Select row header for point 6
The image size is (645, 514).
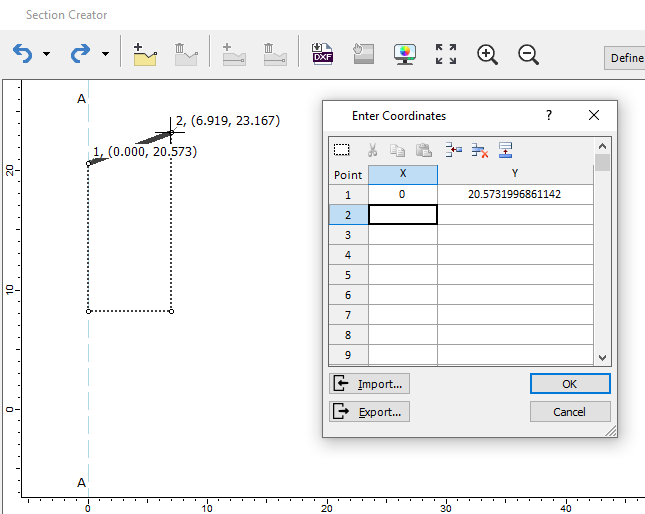pyautogui.click(x=348, y=295)
